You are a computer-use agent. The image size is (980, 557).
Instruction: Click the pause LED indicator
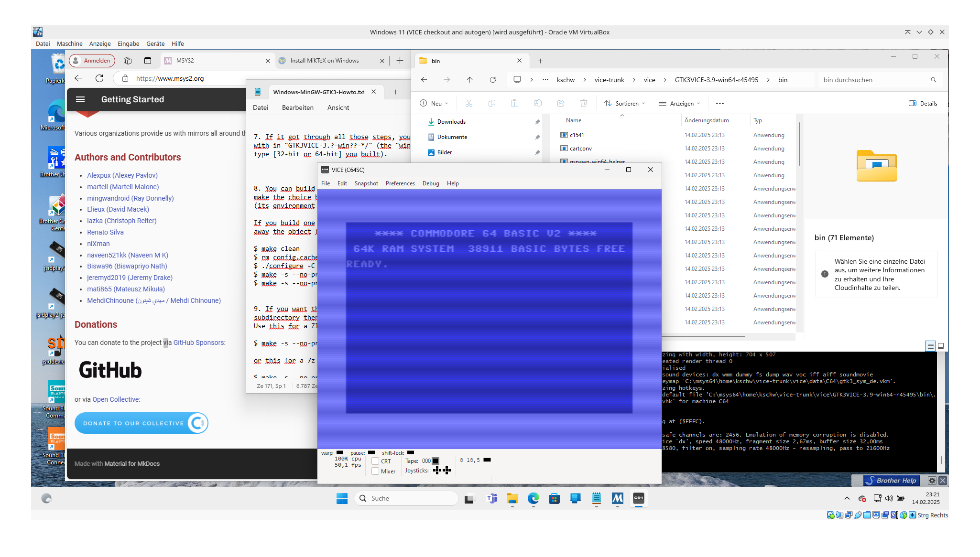pos(371,452)
